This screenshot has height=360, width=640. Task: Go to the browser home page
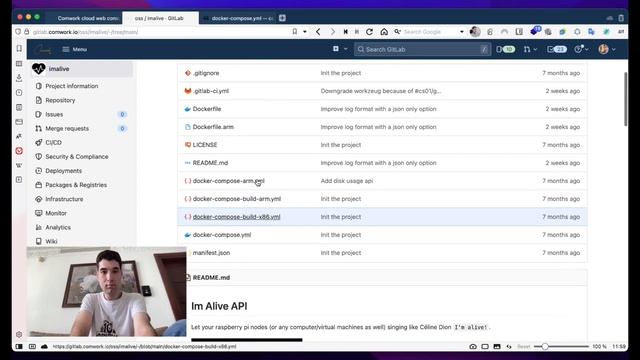(384, 32)
